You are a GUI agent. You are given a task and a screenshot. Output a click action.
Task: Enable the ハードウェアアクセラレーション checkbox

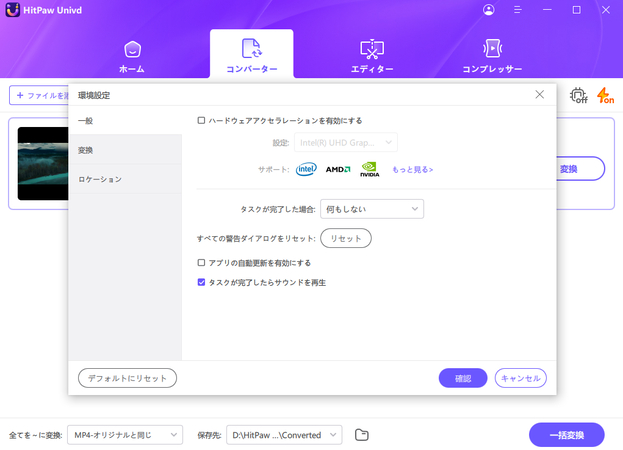pos(201,120)
